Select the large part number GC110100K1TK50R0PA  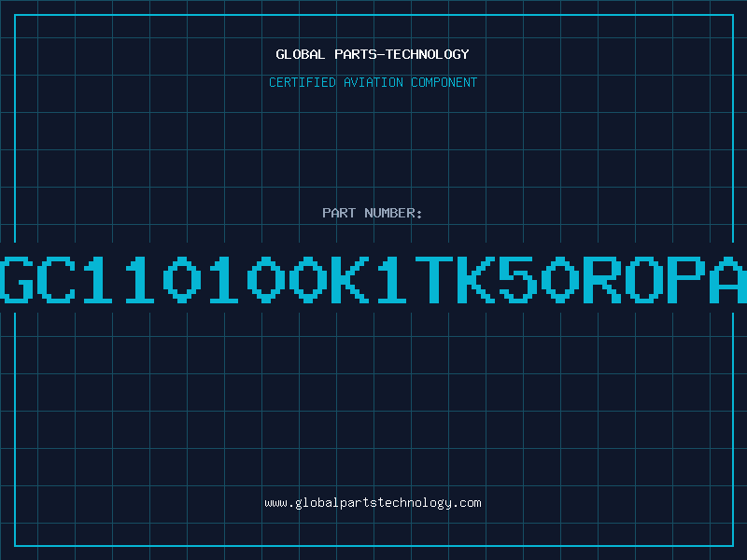373,279
